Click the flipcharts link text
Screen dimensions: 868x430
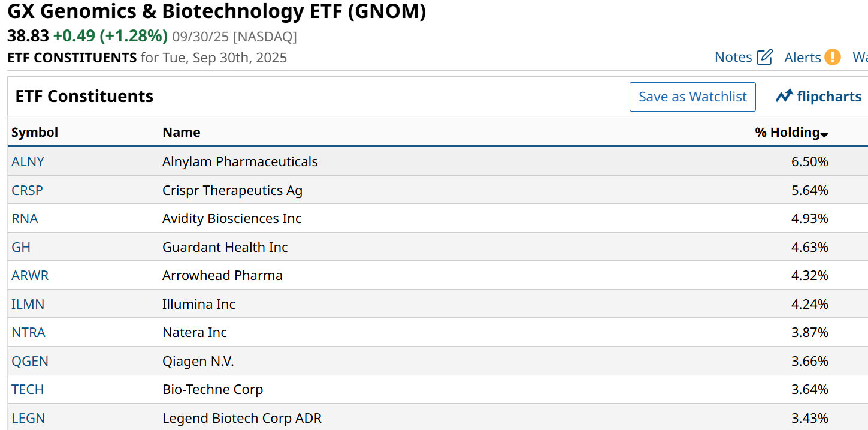tap(829, 97)
